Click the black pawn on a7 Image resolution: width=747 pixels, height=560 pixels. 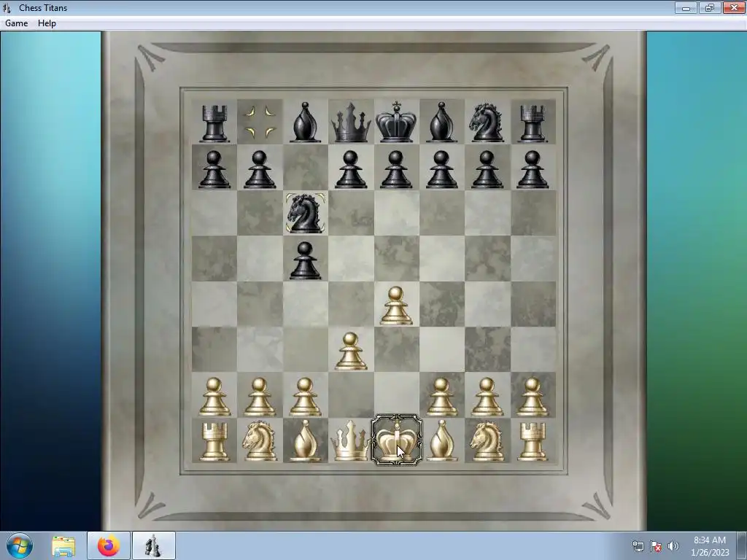pos(214,169)
